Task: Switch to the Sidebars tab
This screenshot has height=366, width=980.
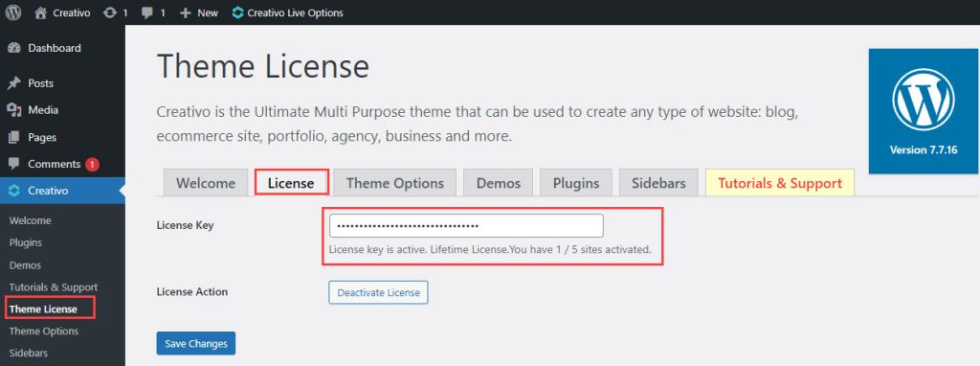Action: [658, 183]
